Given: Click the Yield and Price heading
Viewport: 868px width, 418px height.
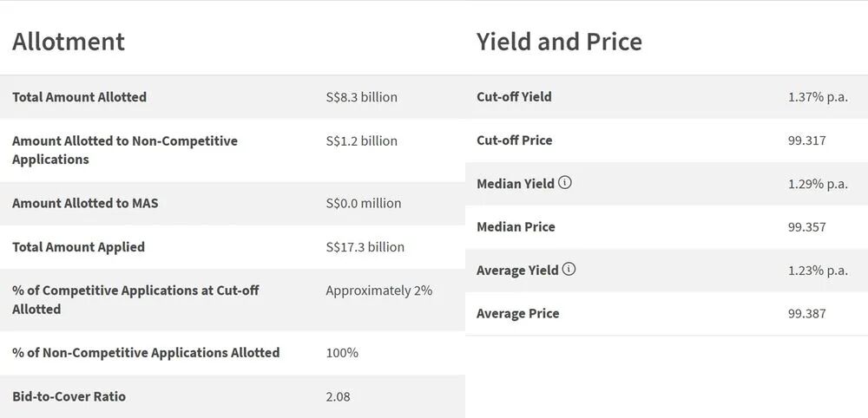Looking at the screenshot, I should click(x=559, y=42).
